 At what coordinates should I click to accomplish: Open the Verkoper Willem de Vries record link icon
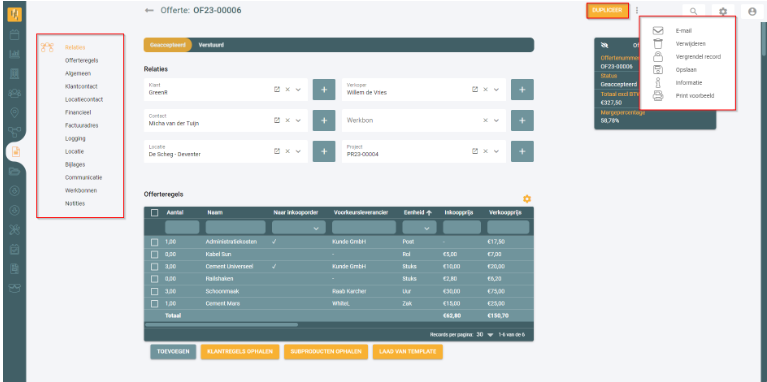coord(474,90)
